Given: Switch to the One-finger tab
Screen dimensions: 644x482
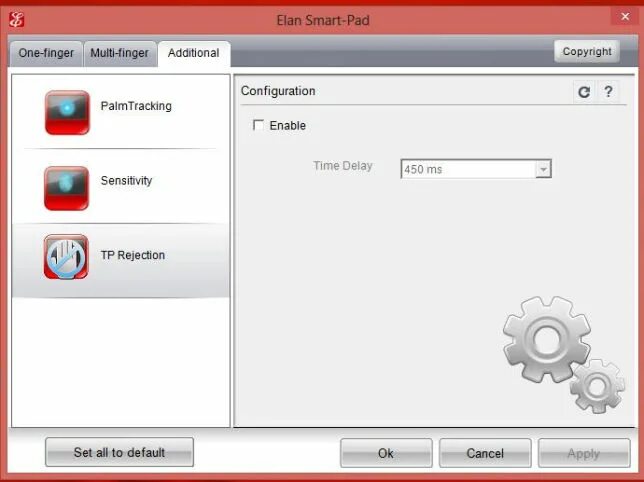Looking at the screenshot, I should [x=46, y=53].
